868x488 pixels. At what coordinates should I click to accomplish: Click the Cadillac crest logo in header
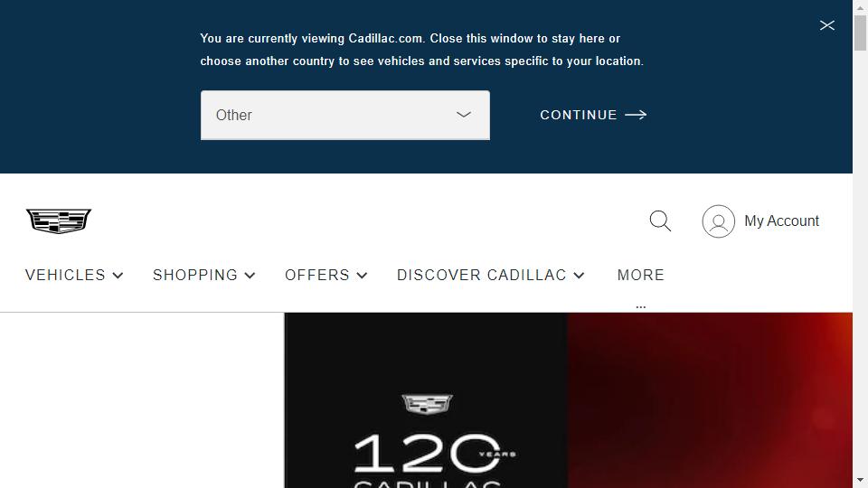click(59, 221)
